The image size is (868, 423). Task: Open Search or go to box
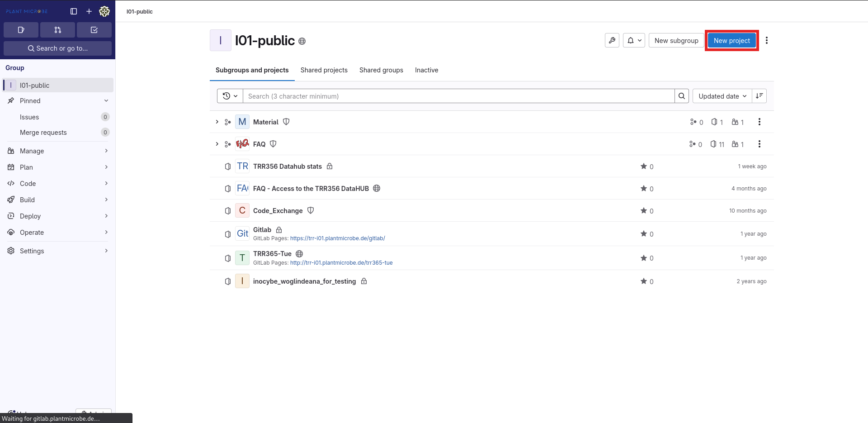pyautogui.click(x=57, y=48)
